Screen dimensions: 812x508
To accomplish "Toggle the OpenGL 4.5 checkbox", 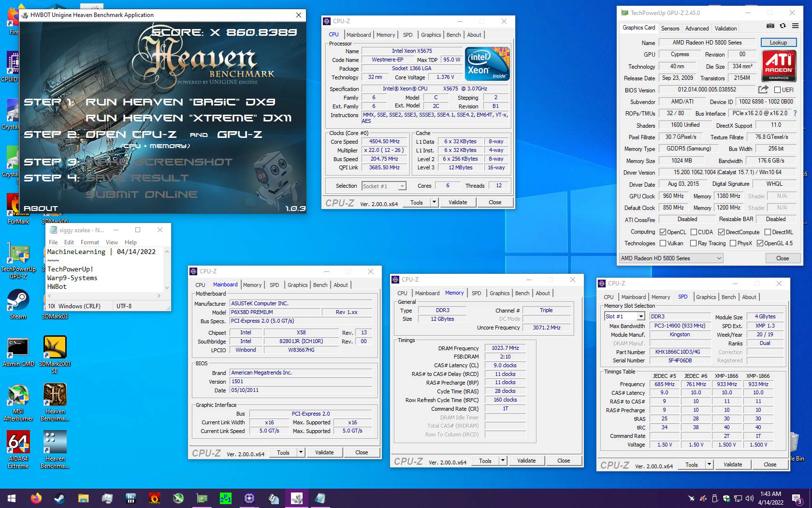I will [760, 243].
